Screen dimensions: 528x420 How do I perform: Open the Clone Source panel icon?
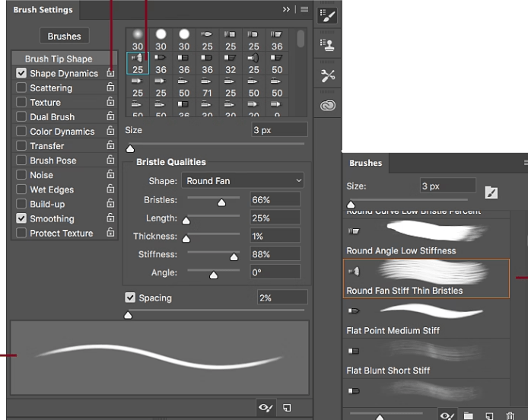pos(327,45)
